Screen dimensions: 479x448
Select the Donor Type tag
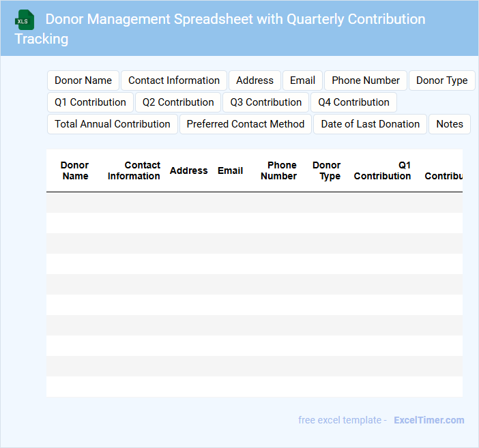441,80
